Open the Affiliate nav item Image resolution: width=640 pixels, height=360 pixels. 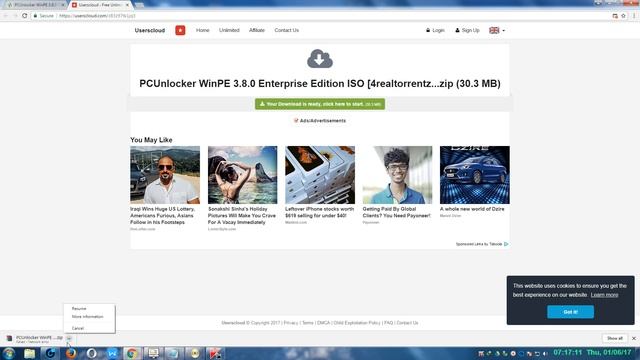pos(257,30)
